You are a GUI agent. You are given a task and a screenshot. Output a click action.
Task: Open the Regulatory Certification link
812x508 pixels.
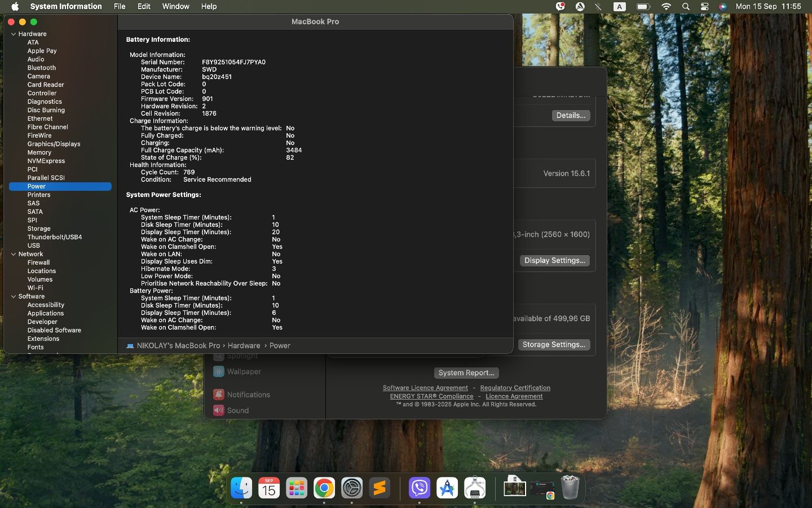(515, 388)
